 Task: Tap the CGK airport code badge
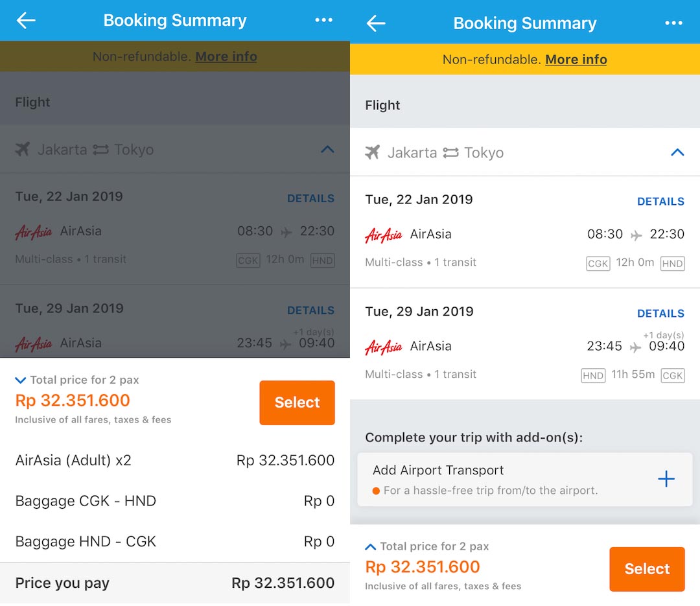pyautogui.click(x=598, y=263)
